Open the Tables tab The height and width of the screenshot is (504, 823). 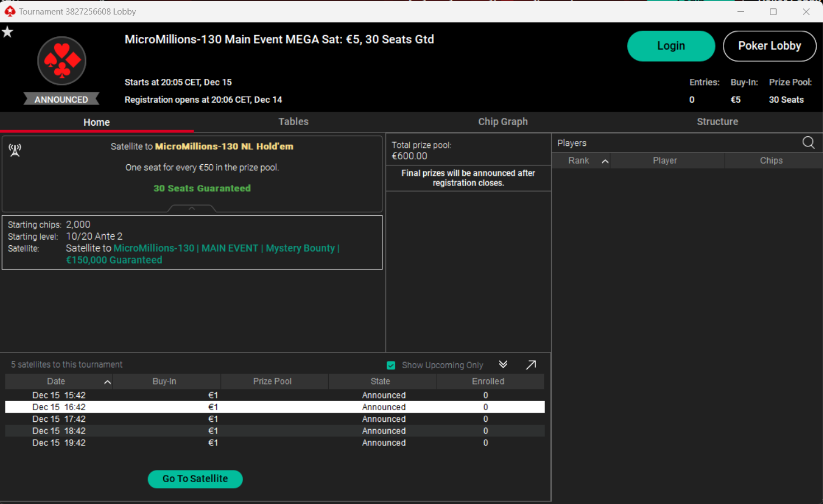294,121
